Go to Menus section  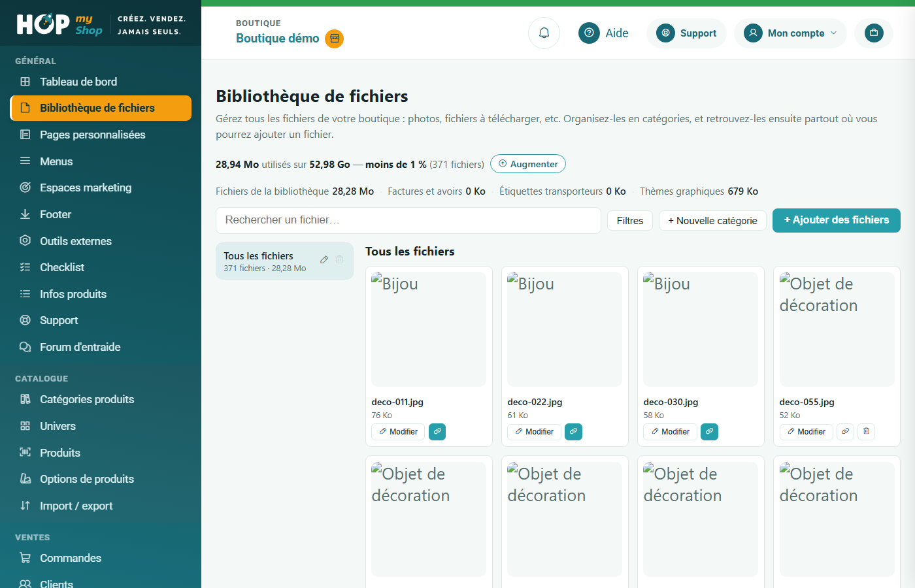pos(101,161)
